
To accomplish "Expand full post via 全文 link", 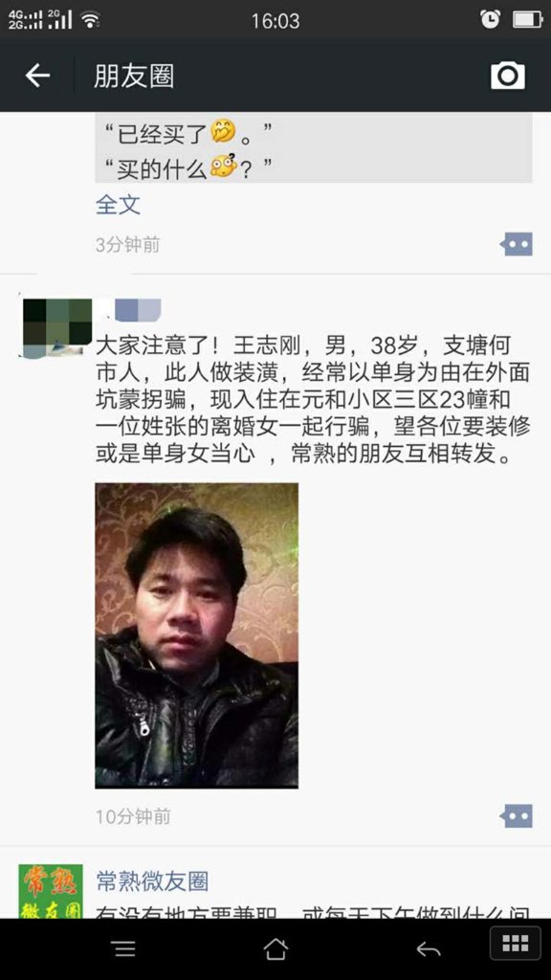I will (118, 205).
